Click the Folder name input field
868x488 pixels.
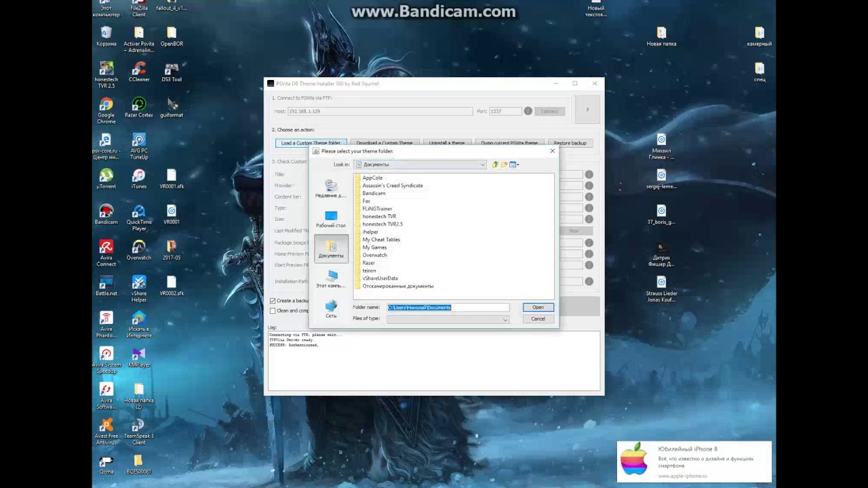[448, 308]
